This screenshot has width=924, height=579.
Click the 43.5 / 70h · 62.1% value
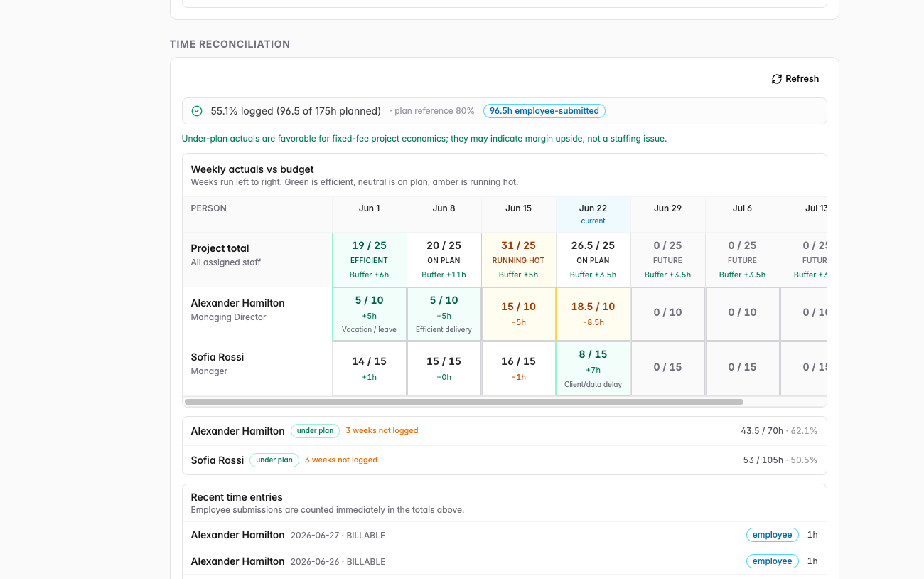point(779,431)
